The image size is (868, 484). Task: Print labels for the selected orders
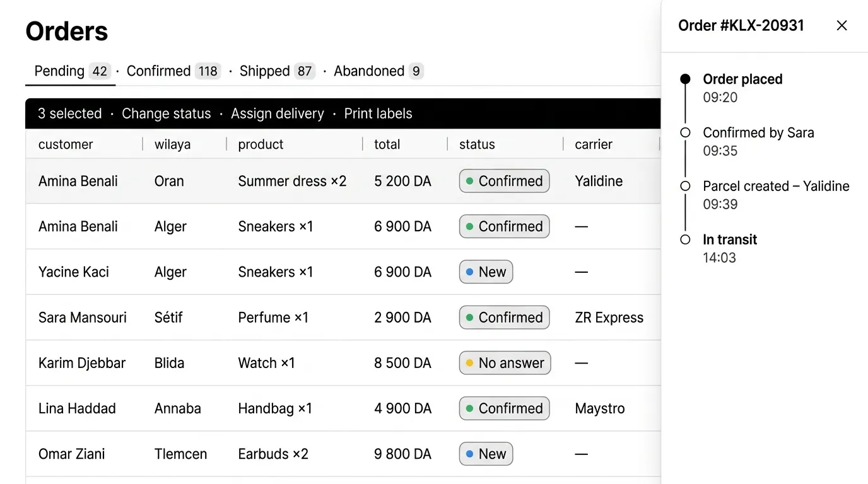pos(378,113)
